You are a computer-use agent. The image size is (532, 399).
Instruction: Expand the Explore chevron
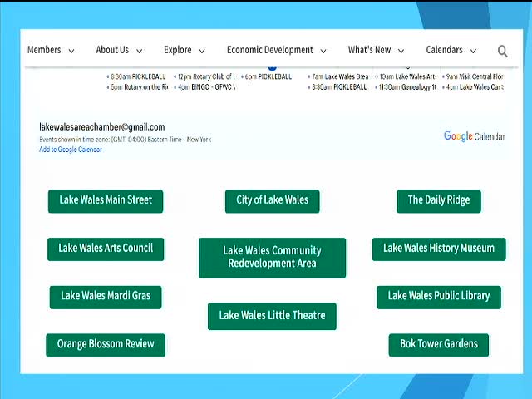pos(202,51)
